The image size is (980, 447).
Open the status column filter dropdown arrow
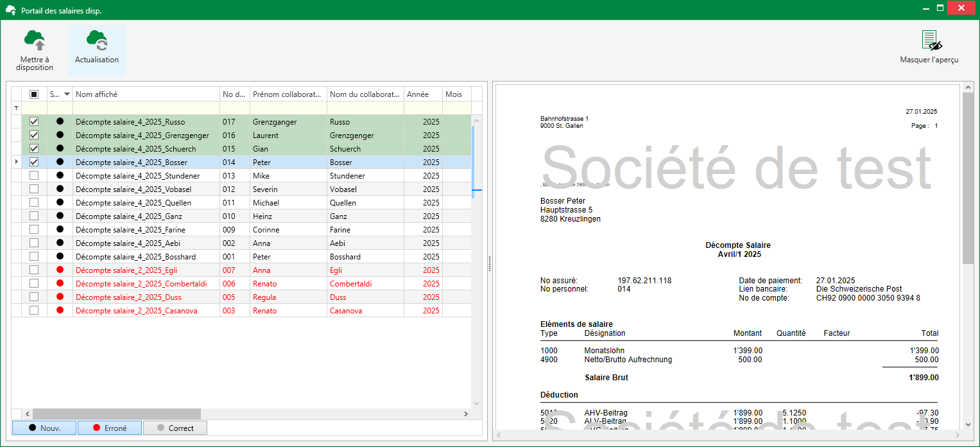[67, 94]
